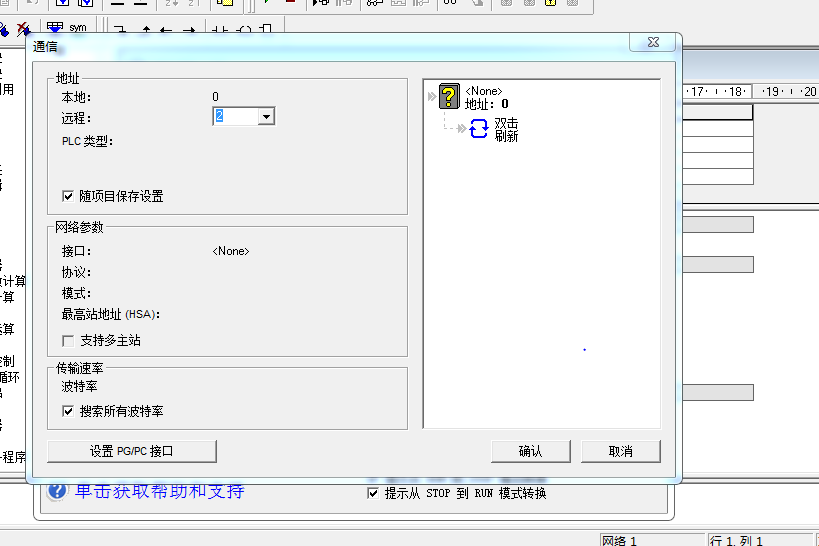Open the 远程 address dropdown arrow

point(265,117)
